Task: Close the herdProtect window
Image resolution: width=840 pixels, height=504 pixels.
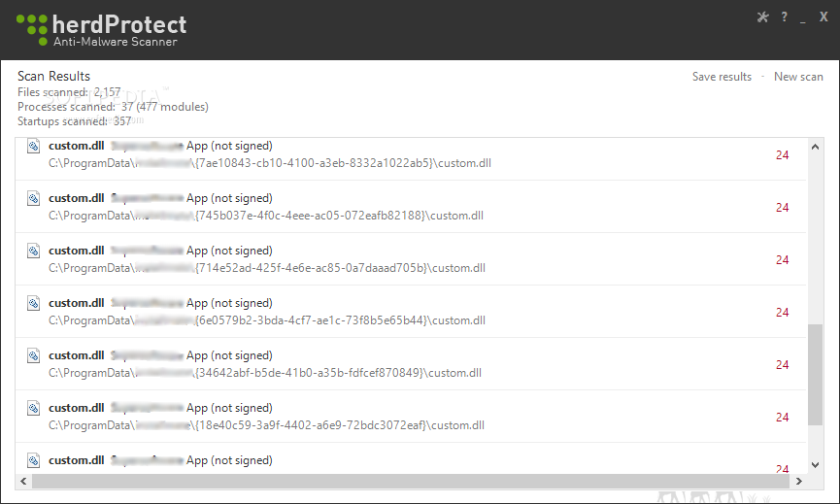Action: tap(823, 17)
